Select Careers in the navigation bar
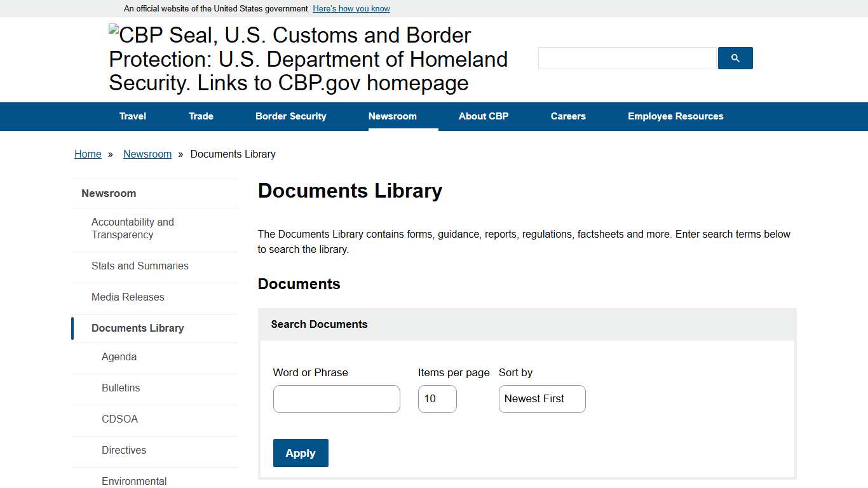Viewport: 868px width, 488px height. (x=567, y=116)
